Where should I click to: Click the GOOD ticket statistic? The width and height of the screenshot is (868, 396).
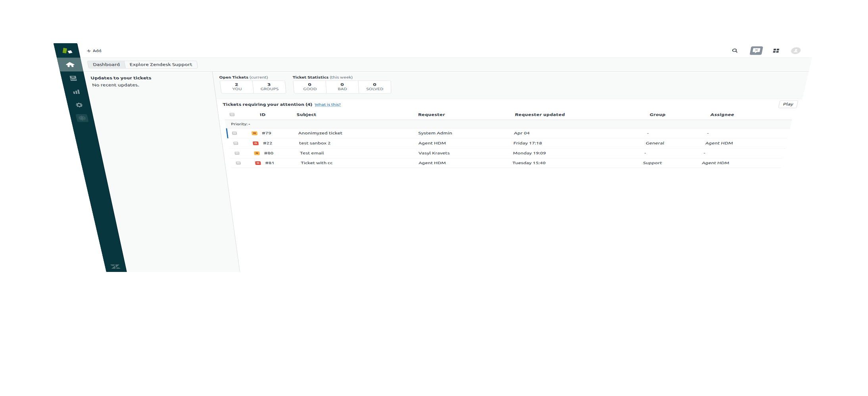click(310, 87)
